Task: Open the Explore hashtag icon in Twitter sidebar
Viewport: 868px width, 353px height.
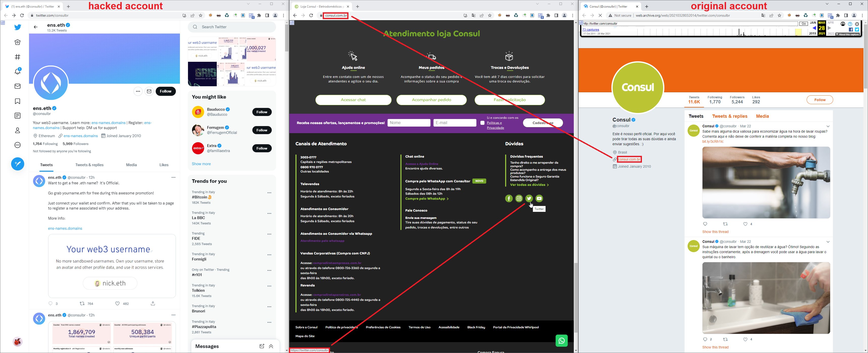Action: tap(17, 57)
